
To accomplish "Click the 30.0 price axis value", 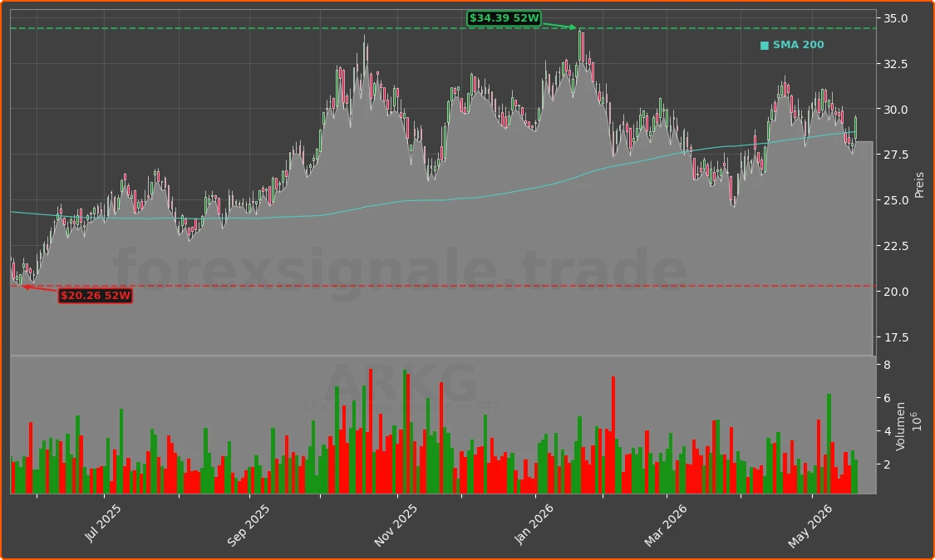I will (896, 110).
